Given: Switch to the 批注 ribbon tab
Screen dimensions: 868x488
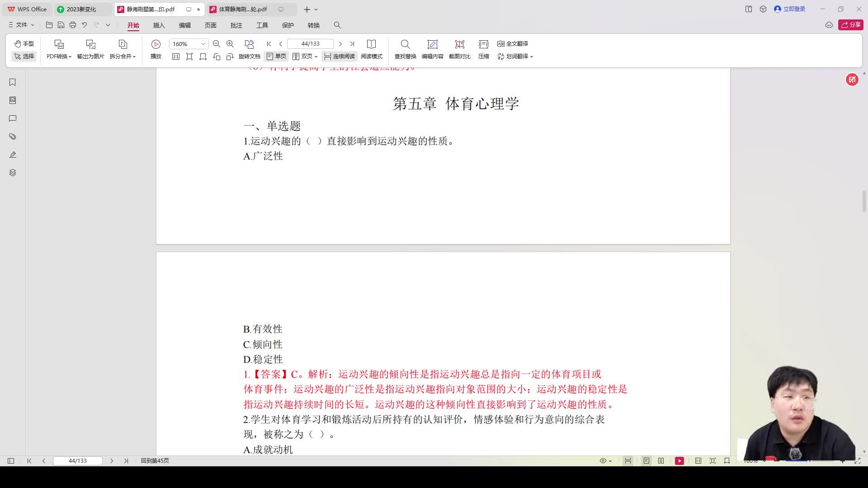Looking at the screenshot, I should point(236,25).
